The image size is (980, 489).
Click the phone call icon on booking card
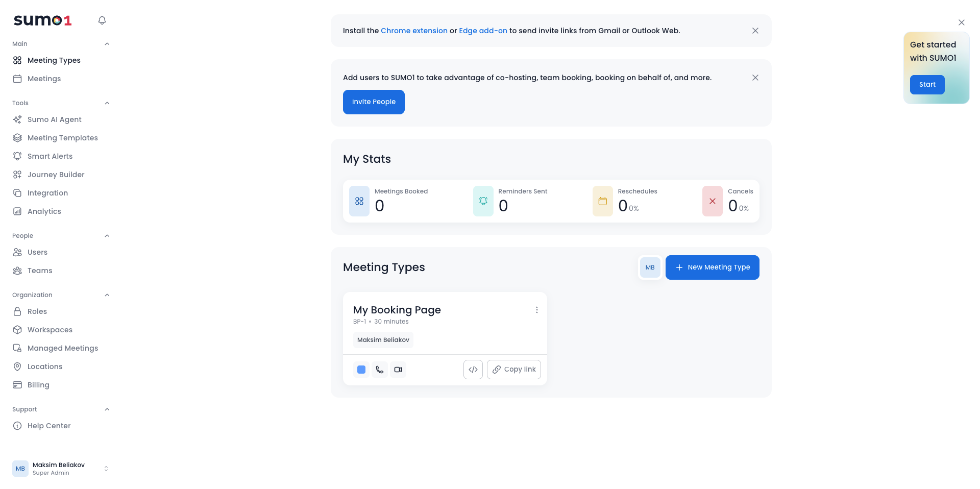coord(380,370)
